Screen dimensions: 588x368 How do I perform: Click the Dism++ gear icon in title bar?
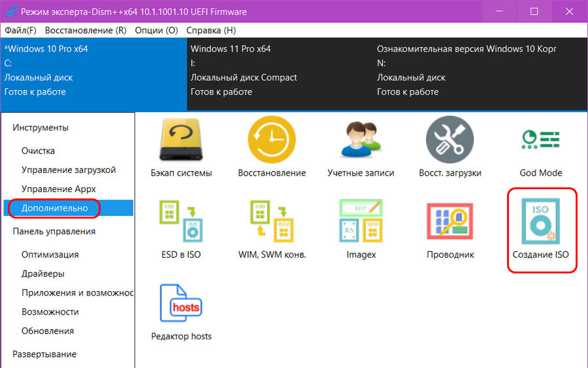click(x=11, y=12)
